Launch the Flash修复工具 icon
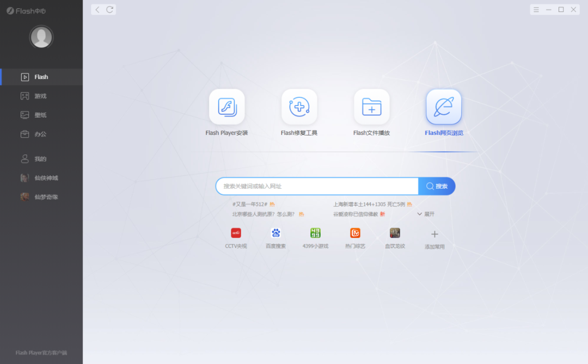 pyautogui.click(x=299, y=107)
